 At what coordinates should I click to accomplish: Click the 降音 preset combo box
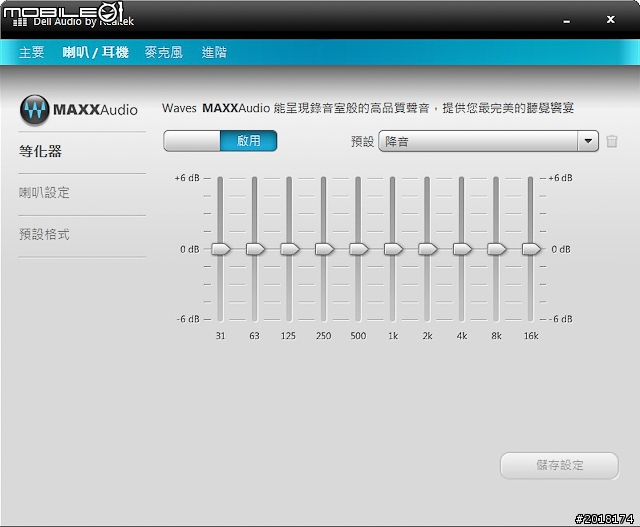pos(488,141)
